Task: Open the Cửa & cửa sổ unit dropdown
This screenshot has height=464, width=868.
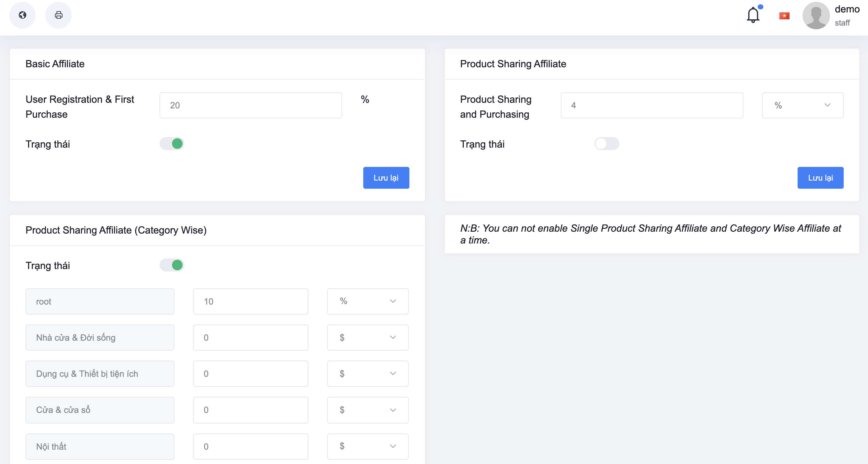Action: pos(368,410)
